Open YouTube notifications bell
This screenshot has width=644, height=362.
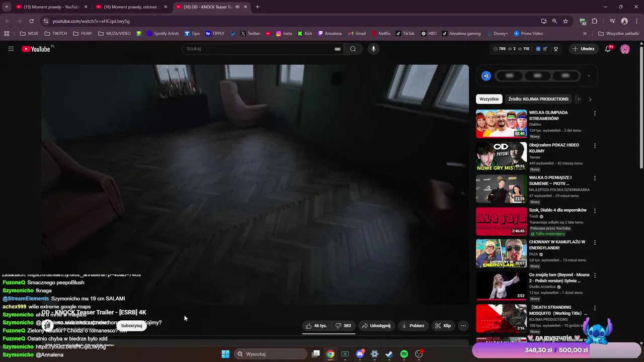pos(608,49)
